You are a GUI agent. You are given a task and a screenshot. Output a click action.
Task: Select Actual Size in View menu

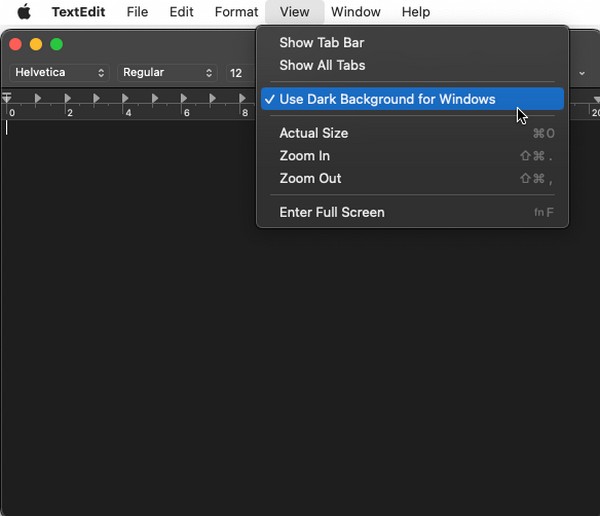point(412,133)
